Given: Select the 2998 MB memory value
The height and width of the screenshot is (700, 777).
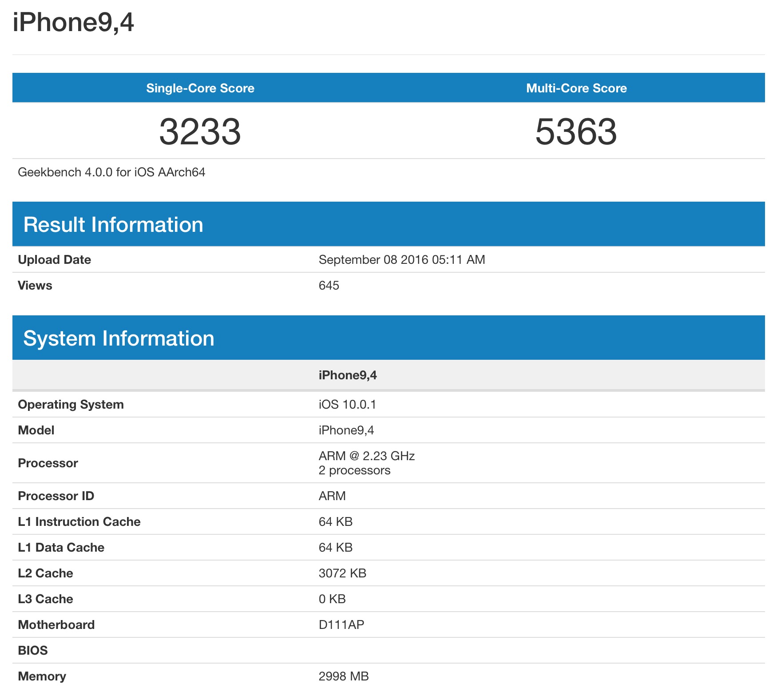Looking at the screenshot, I should [344, 676].
